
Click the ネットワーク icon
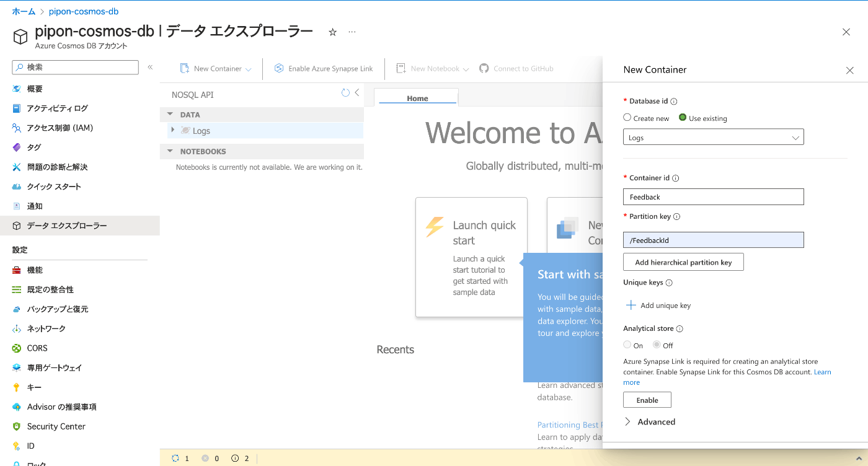point(17,328)
